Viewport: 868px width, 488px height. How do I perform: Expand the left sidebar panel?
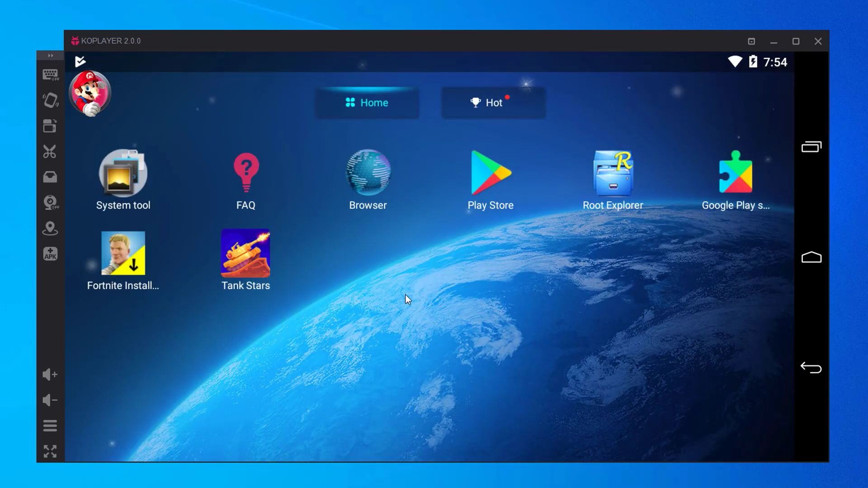click(51, 56)
